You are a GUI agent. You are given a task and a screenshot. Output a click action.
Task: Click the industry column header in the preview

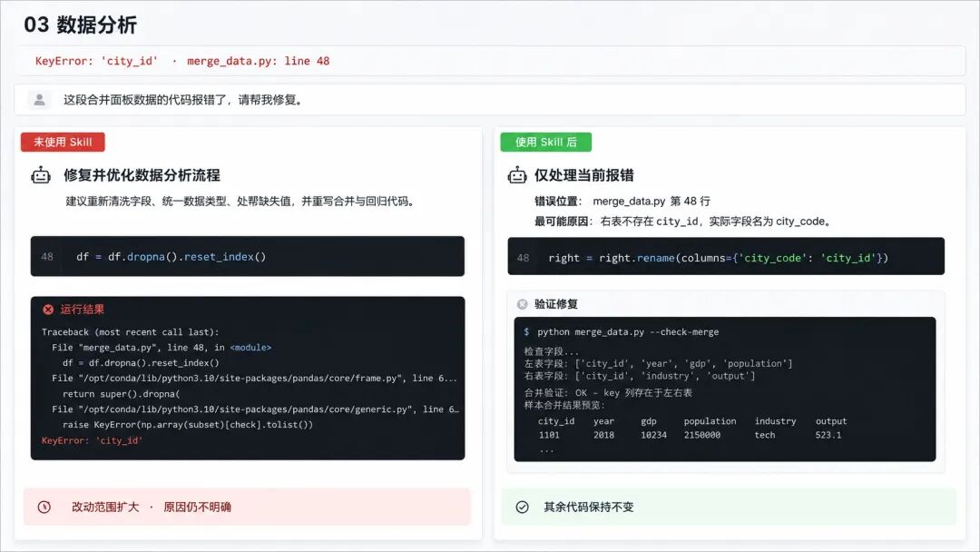click(775, 421)
